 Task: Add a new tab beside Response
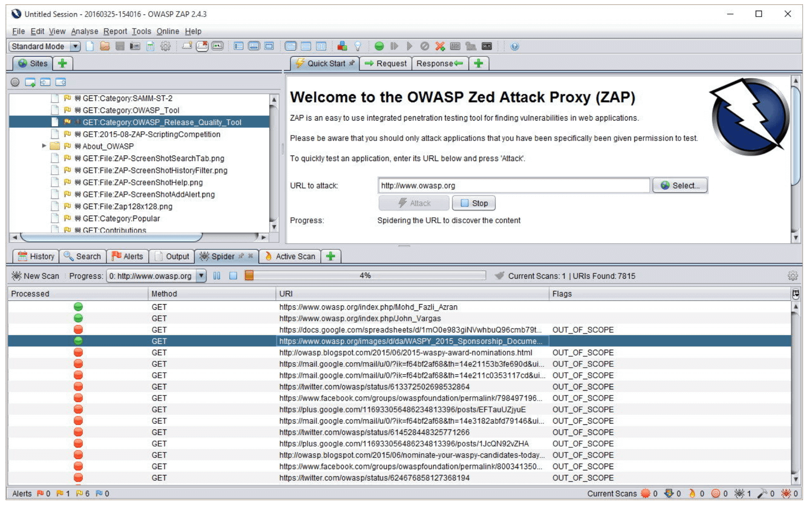[x=478, y=63]
